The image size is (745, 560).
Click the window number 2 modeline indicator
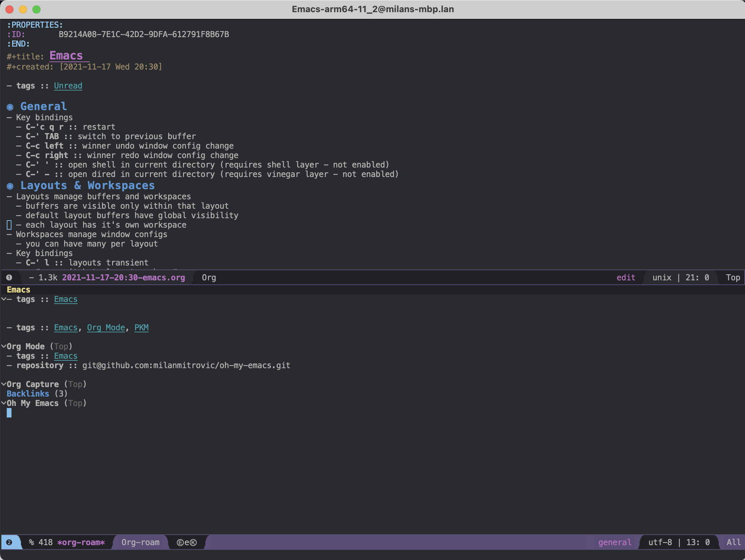point(9,542)
